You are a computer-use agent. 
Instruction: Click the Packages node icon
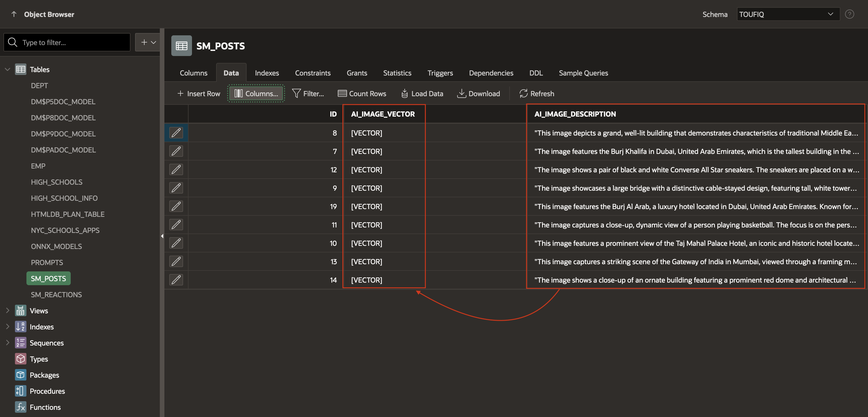pos(21,375)
